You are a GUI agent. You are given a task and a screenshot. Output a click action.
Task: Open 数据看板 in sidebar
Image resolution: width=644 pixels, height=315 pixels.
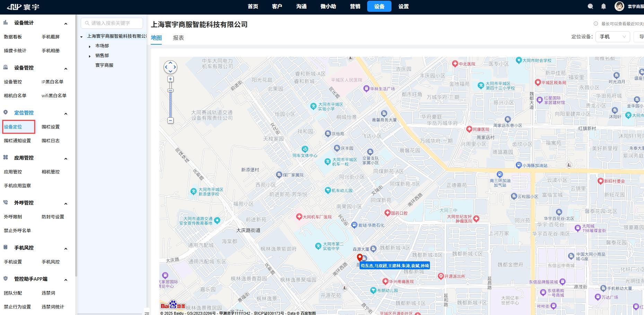[13, 37]
